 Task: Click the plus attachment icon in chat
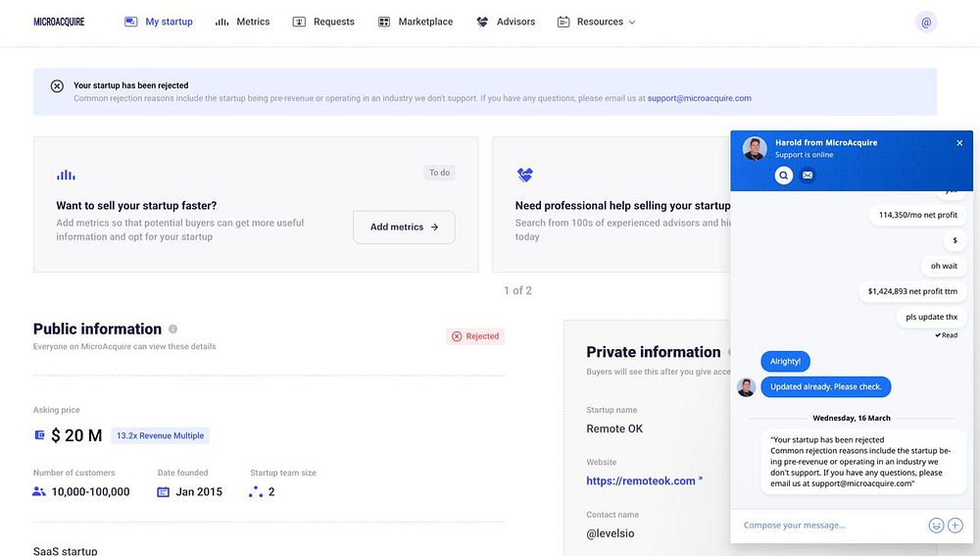(x=955, y=526)
